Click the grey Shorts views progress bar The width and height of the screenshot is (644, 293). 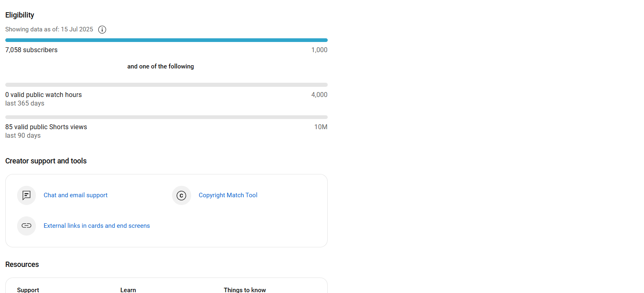coord(166,117)
